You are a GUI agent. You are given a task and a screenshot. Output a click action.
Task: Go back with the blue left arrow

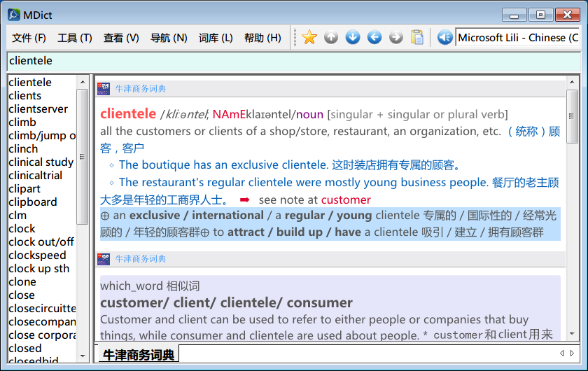click(x=374, y=38)
